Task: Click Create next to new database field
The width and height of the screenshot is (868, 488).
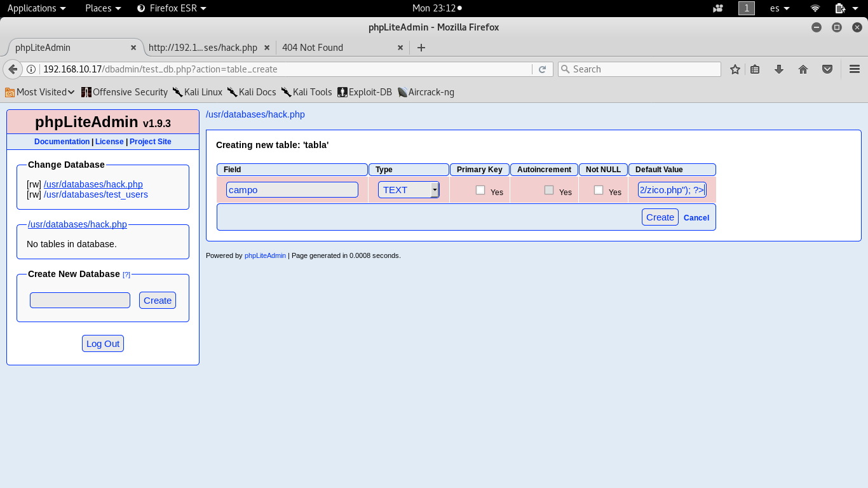Action: (x=158, y=301)
